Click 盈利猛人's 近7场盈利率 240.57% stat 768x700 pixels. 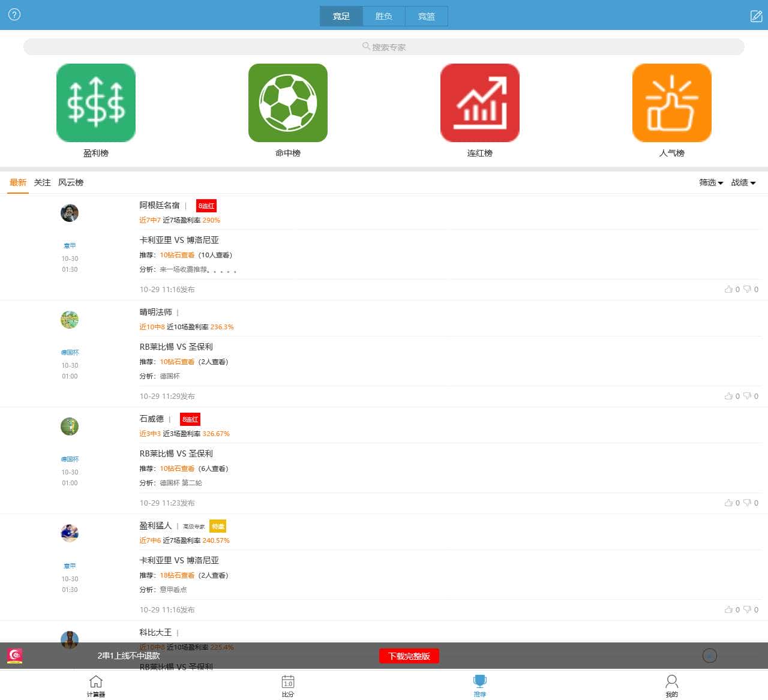[x=196, y=540]
